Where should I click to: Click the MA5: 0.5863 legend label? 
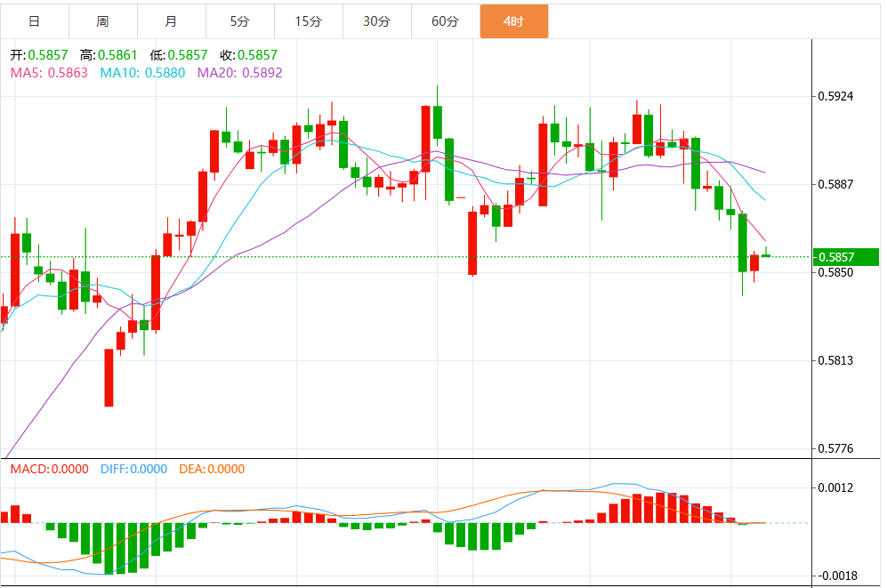tap(49, 73)
